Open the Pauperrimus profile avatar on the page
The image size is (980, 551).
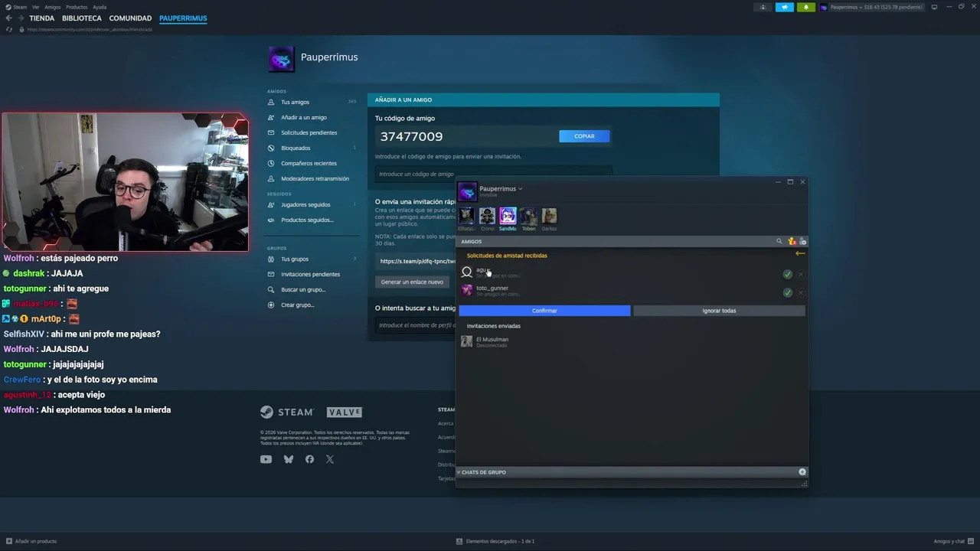(x=281, y=59)
